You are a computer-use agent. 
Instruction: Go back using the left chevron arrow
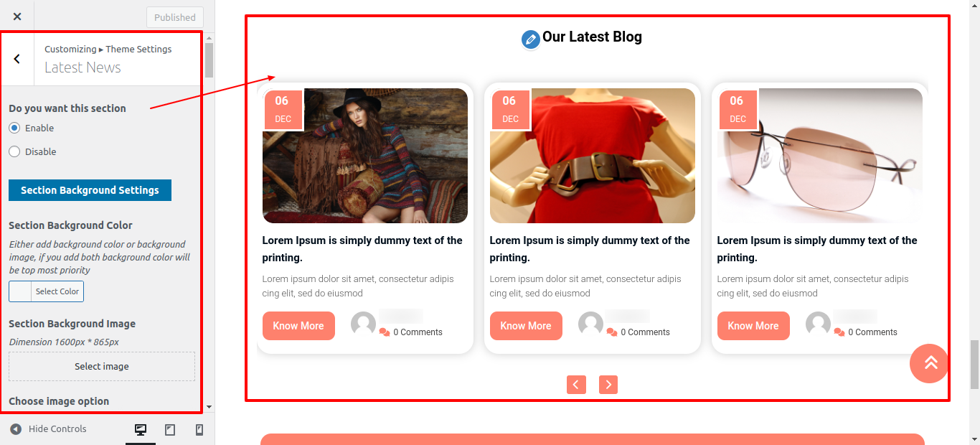tap(17, 59)
